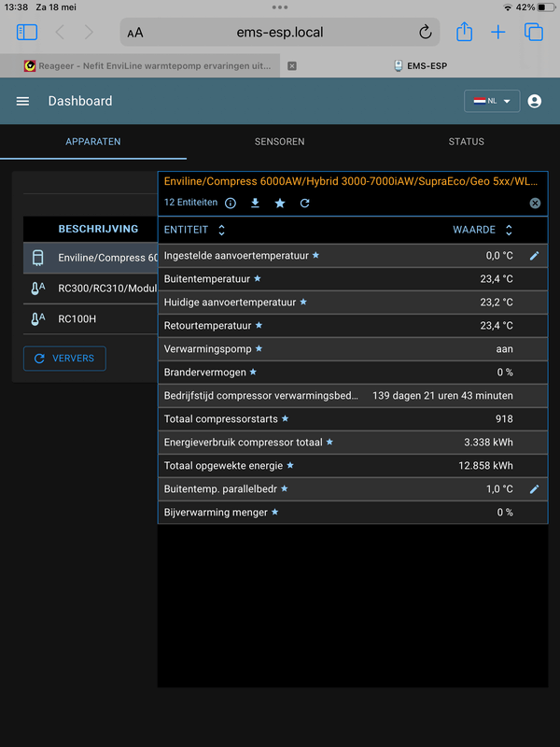Close the Reageer Nefit EnviLine tab
The height and width of the screenshot is (747, 560).
click(x=292, y=66)
